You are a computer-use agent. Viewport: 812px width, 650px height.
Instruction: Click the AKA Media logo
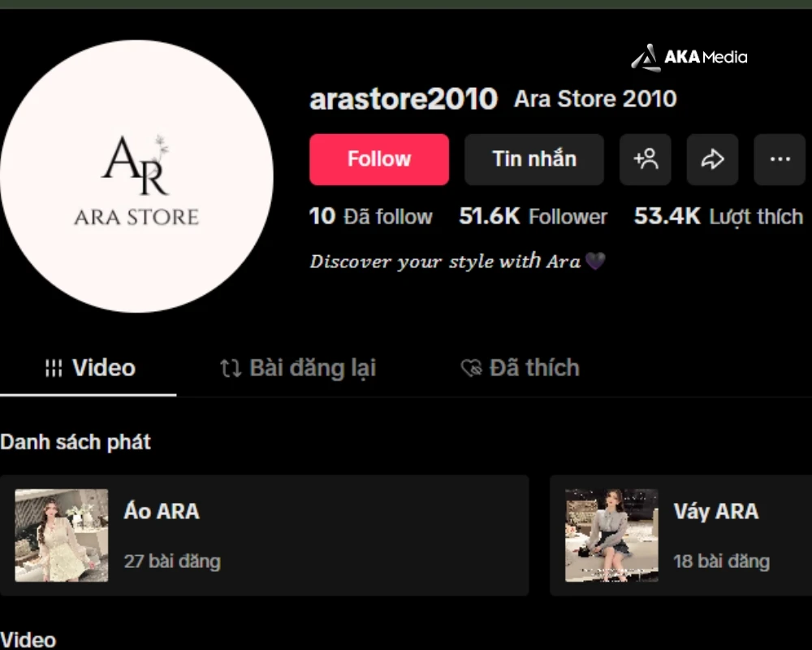[689, 57]
